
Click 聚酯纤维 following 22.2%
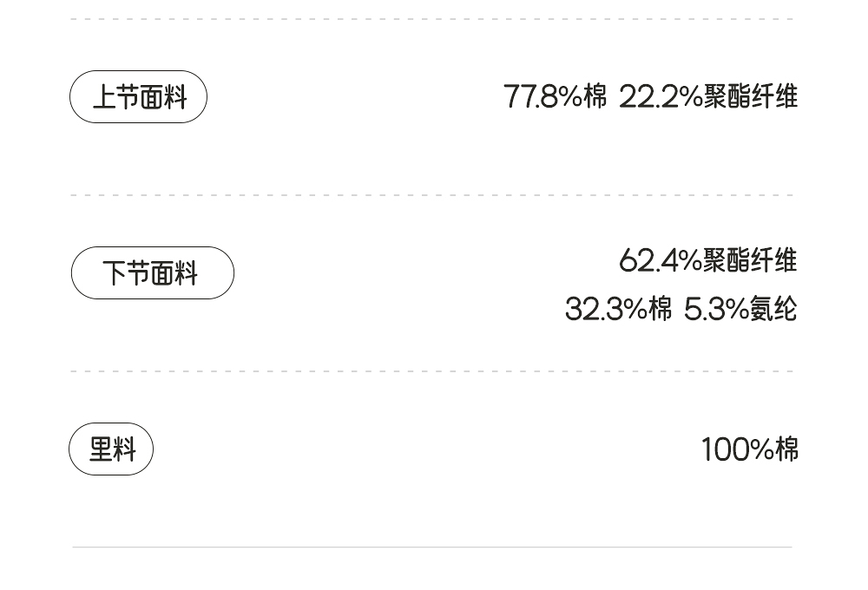[750, 97]
